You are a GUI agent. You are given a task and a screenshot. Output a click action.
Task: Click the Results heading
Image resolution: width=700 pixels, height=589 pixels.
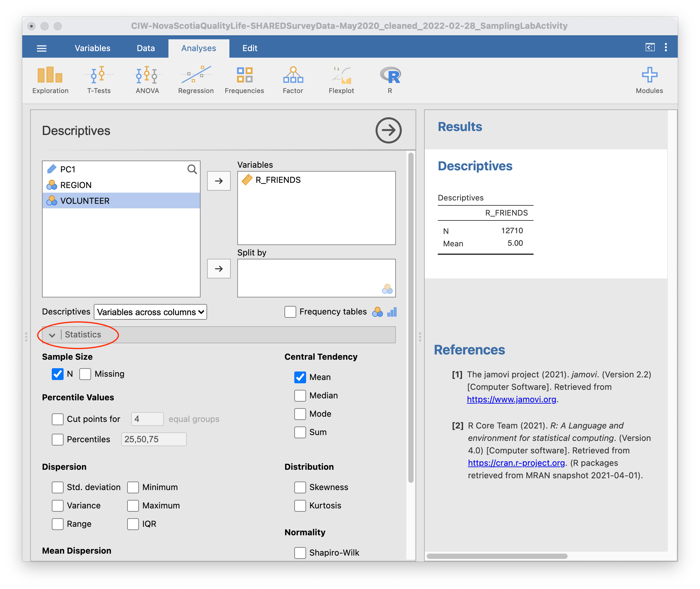(x=460, y=127)
